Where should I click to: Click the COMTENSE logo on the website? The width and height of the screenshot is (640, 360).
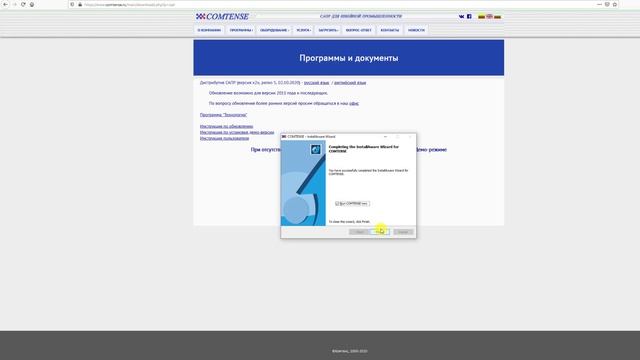(x=222, y=16)
